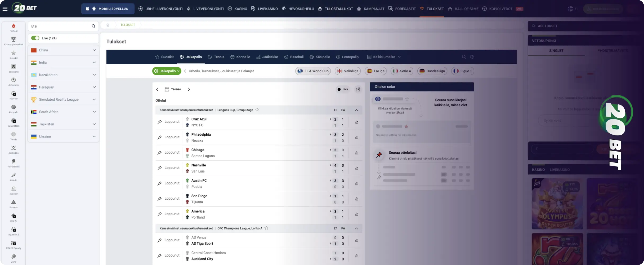The image size is (644, 265).
Task: Go to next day arrow
Action: point(189,89)
